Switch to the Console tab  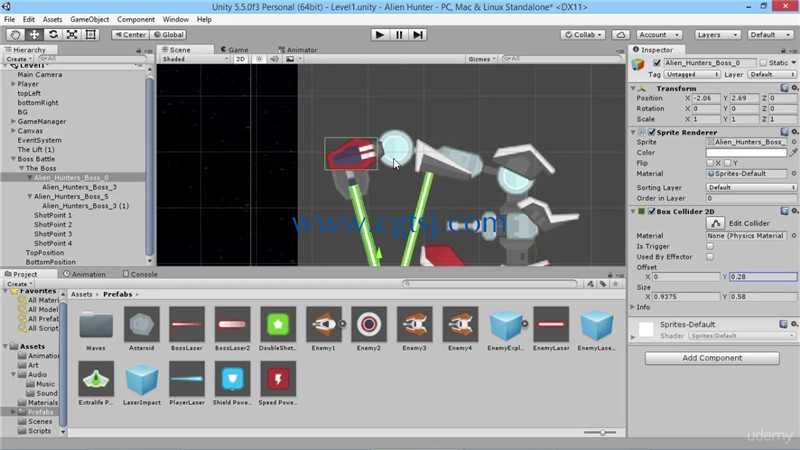140,274
